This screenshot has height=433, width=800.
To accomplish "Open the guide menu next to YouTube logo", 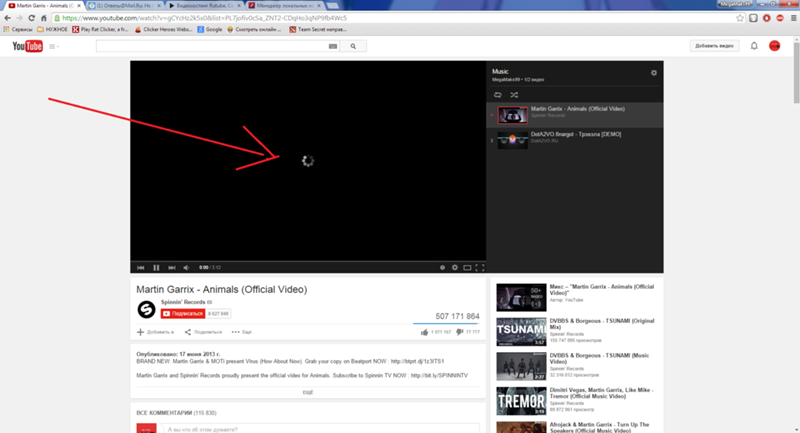I will click(54, 46).
